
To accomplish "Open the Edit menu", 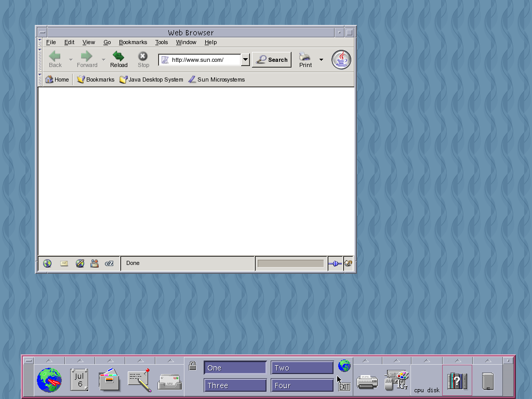I will coord(69,42).
